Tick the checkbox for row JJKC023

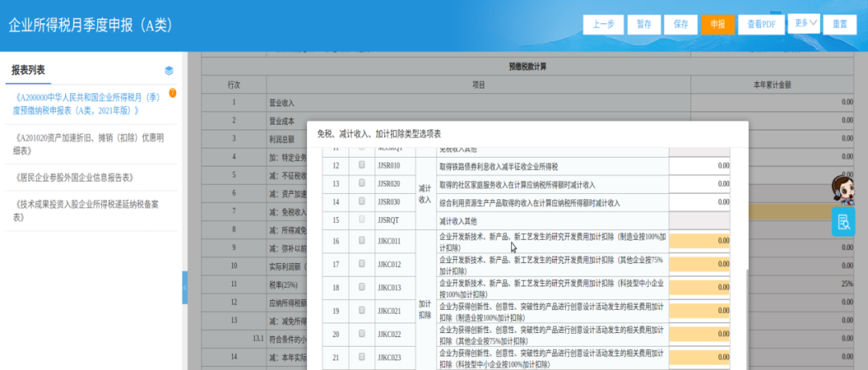[362, 356]
